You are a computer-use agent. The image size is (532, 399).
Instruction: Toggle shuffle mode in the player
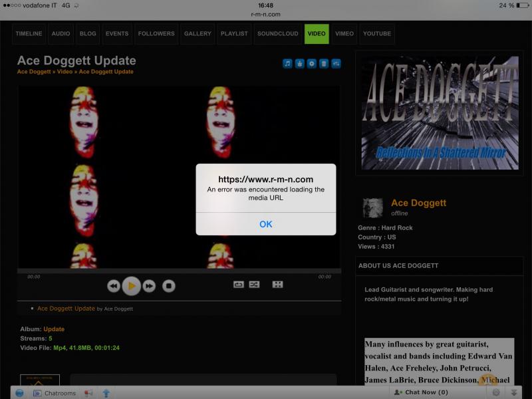coord(254,285)
